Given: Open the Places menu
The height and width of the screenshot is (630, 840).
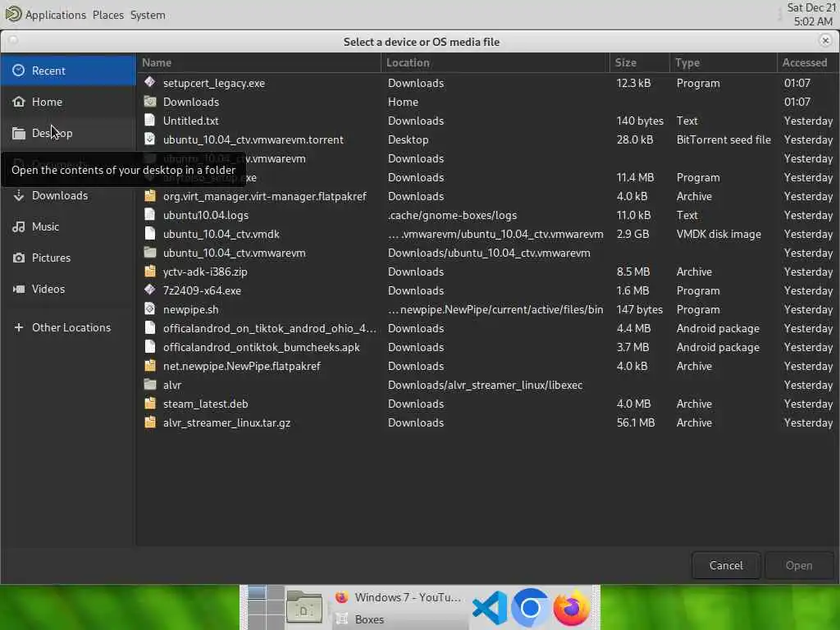Looking at the screenshot, I should click(108, 15).
